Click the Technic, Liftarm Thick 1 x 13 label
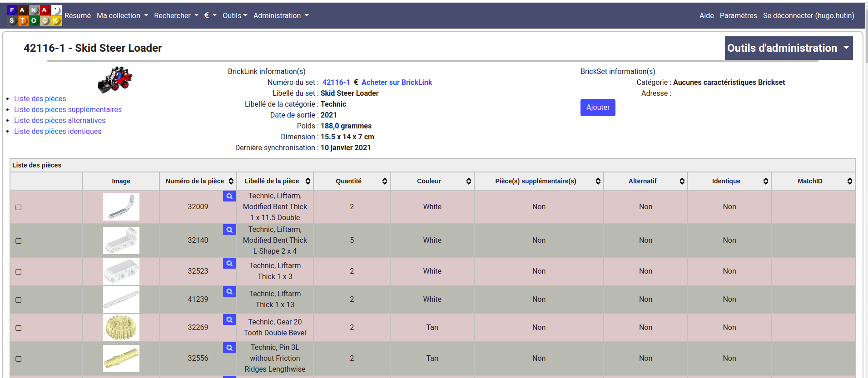The image size is (868, 378). point(275,299)
